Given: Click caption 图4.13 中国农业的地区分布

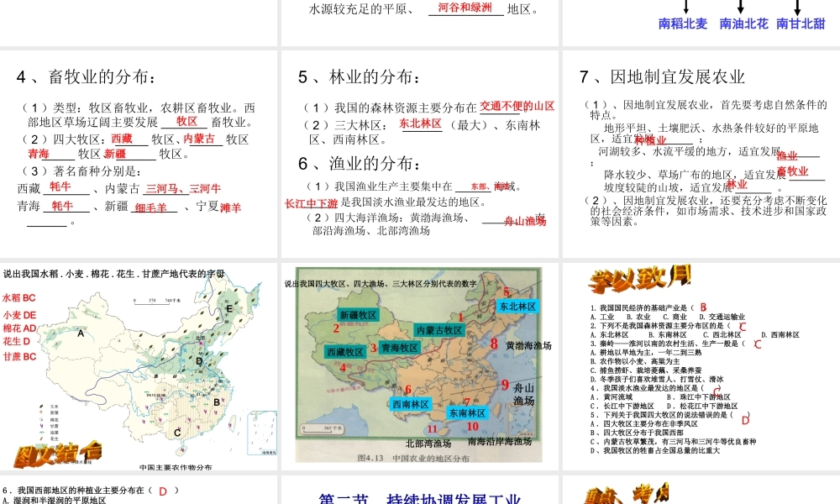Looking at the screenshot, I should [413, 458].
